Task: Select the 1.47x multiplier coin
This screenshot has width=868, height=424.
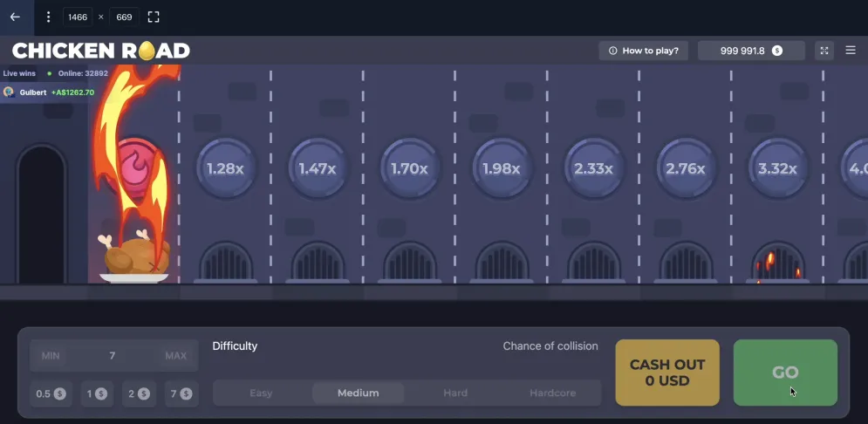Action: (318, 168)
